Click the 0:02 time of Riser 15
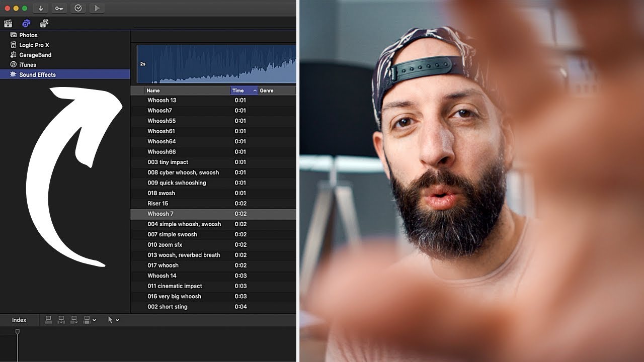The image size is (644, 362). click(x=240, y=204)
